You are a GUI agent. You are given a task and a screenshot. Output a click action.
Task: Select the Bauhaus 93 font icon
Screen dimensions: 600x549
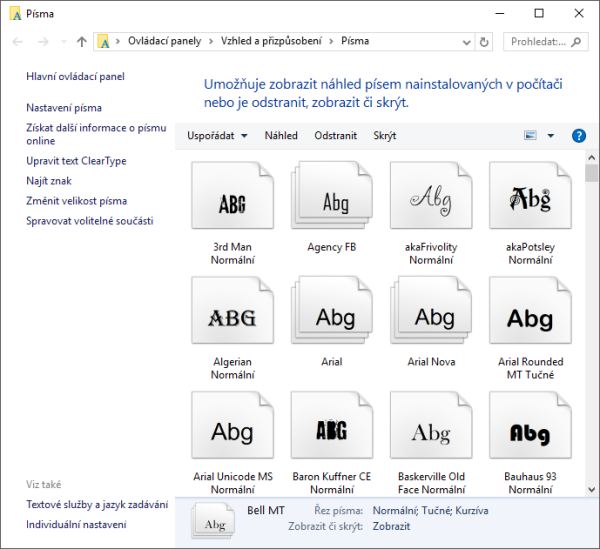tap(530, 425)
